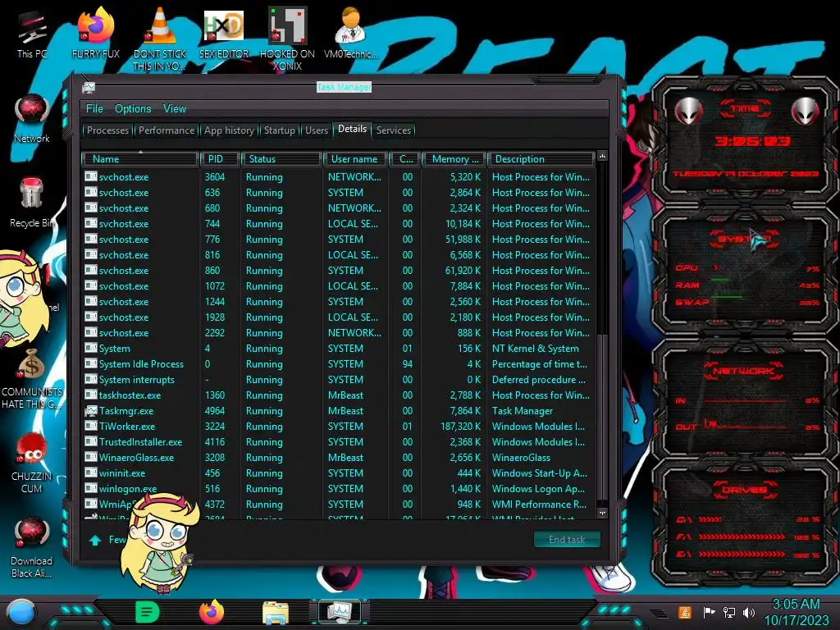Select the taskhostex.exe process row
Screen dimensions: 840x630
(x=339, y=395)
